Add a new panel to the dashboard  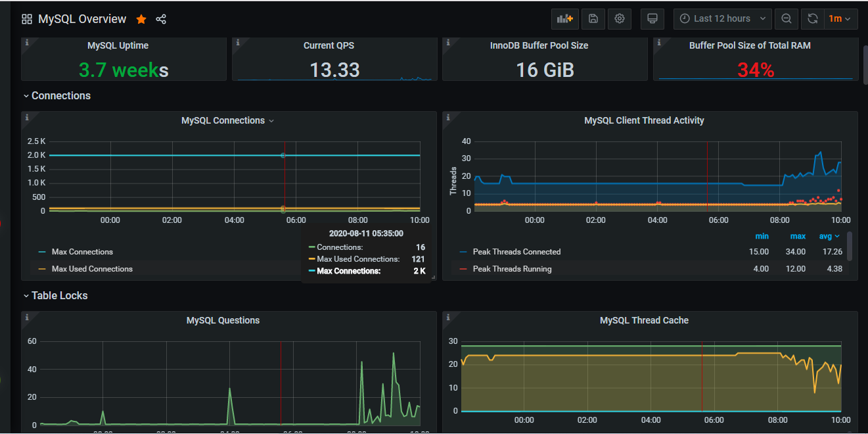[x=565, y=18]
